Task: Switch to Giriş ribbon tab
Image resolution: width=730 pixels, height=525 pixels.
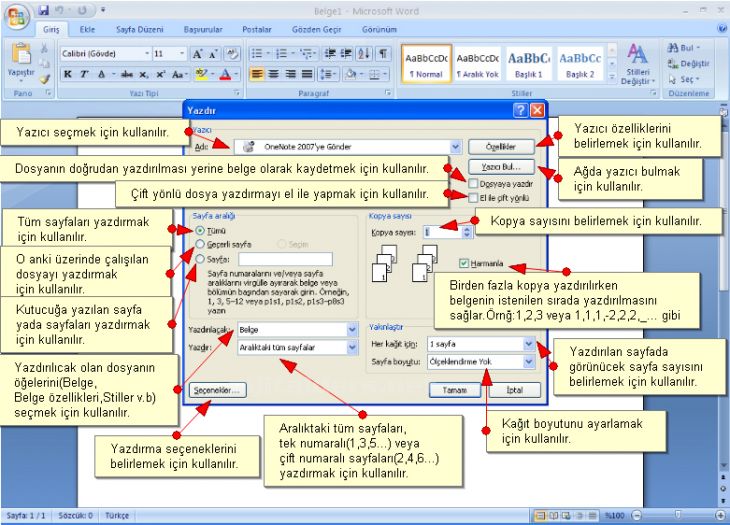Action: (51, 29)
